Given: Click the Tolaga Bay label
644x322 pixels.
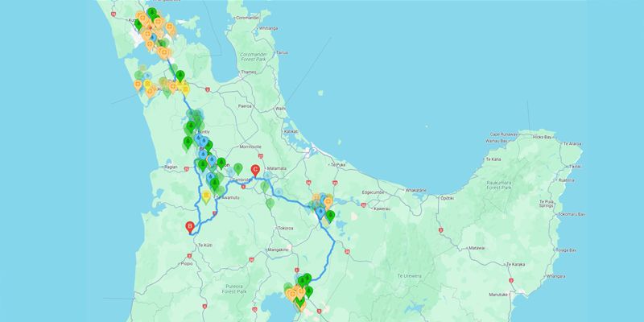Looking at the screenshot, I should [567, 250].
